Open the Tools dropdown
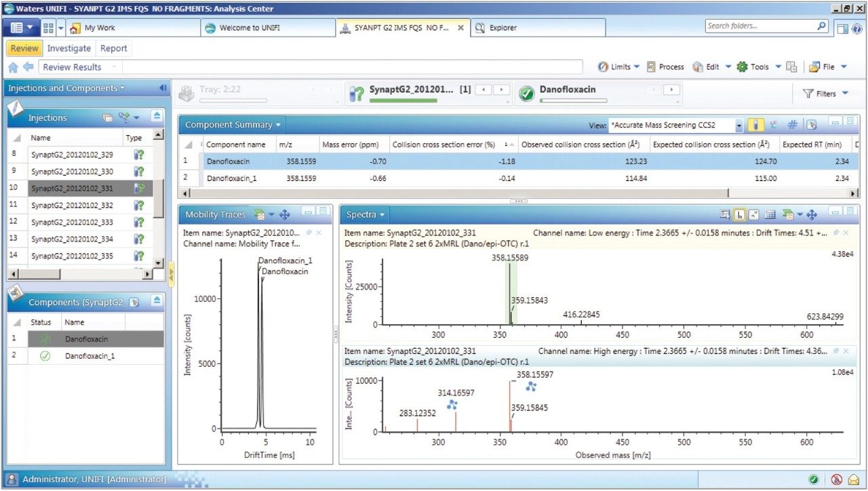 (759, 66)
